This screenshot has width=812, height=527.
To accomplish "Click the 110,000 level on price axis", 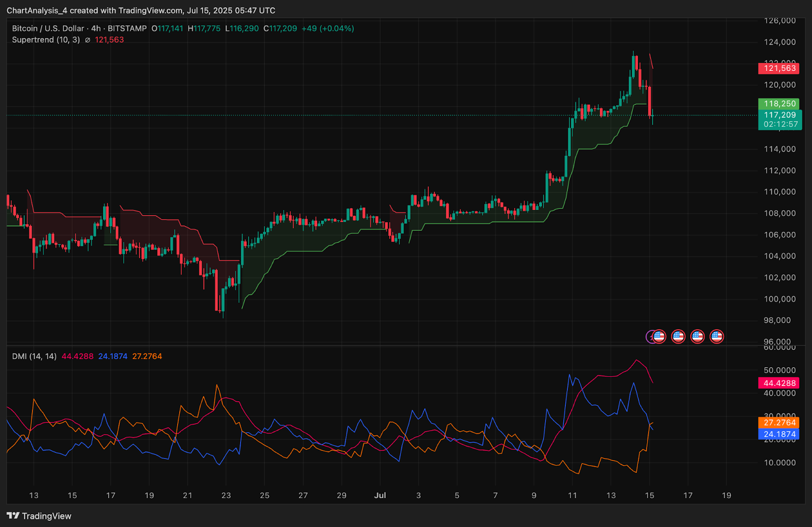I will tap(780, 192).
